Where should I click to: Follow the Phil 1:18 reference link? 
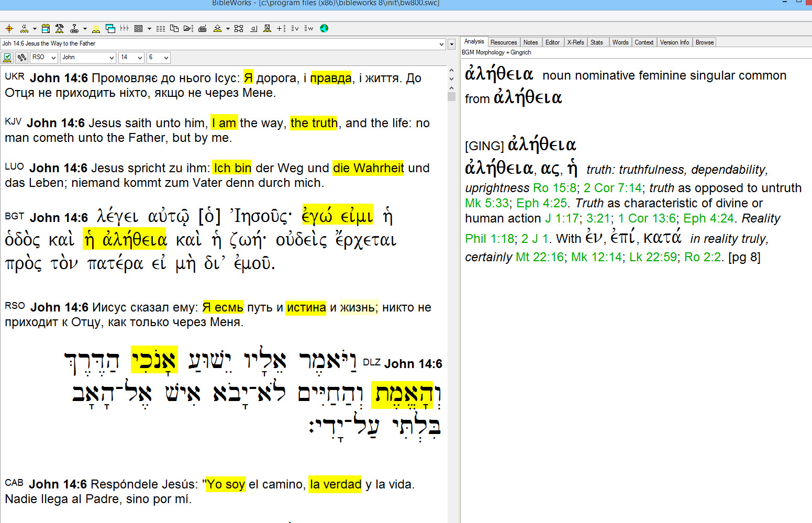[490, 239]
